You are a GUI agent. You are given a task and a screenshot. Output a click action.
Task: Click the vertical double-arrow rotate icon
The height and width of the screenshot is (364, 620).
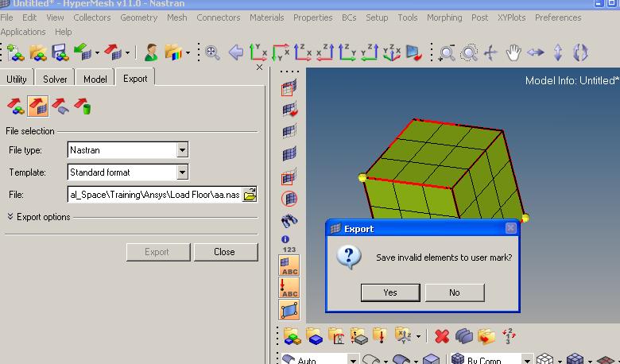point(558,52)
